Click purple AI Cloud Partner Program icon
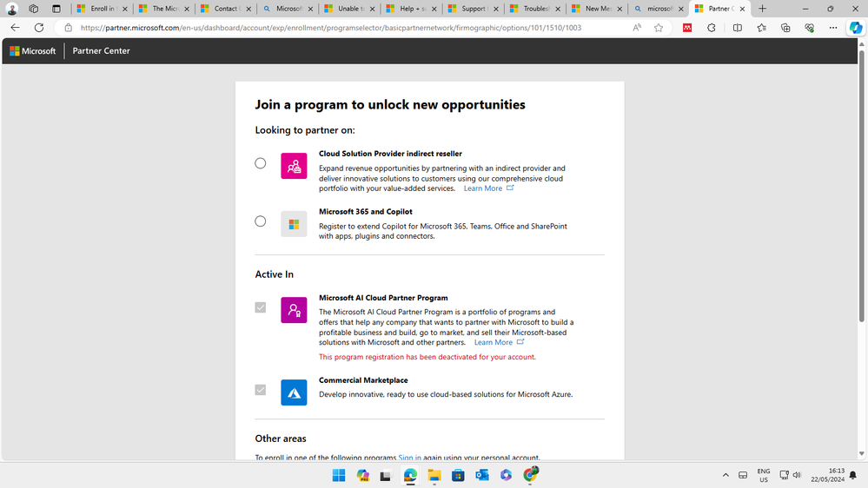 (294, 310)
